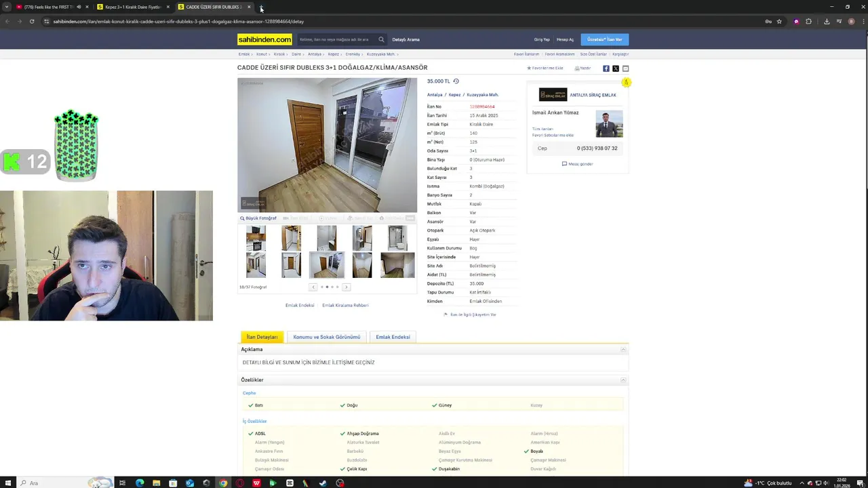Screen dimensions: 868x488
Task: Switch to İlan Detayları tab
Action: click(262, 337)
